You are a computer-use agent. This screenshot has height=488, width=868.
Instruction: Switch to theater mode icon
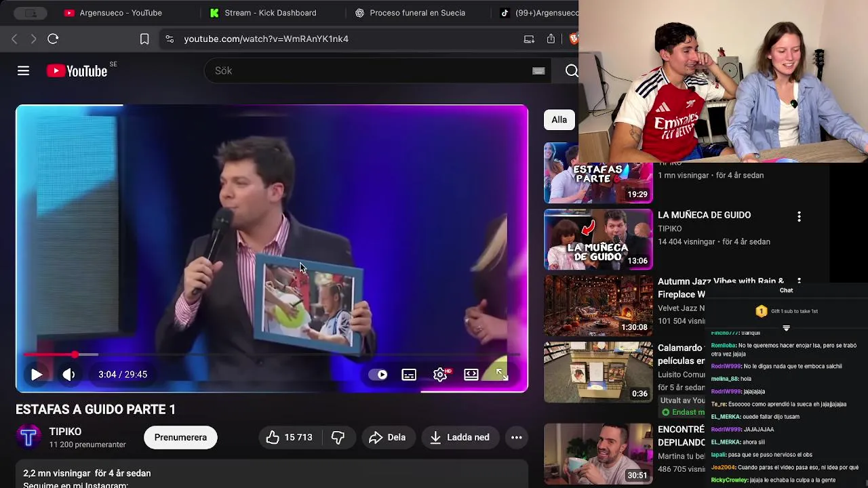[471, 374]
